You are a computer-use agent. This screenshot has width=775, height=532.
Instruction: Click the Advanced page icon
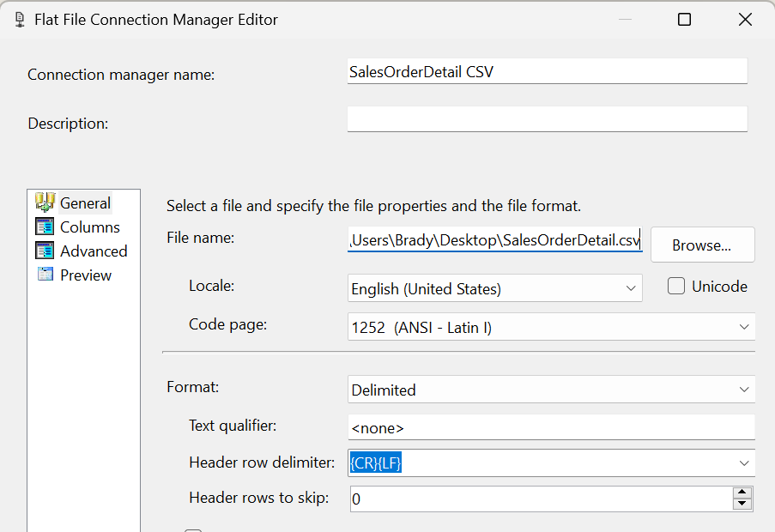(45, 251)
